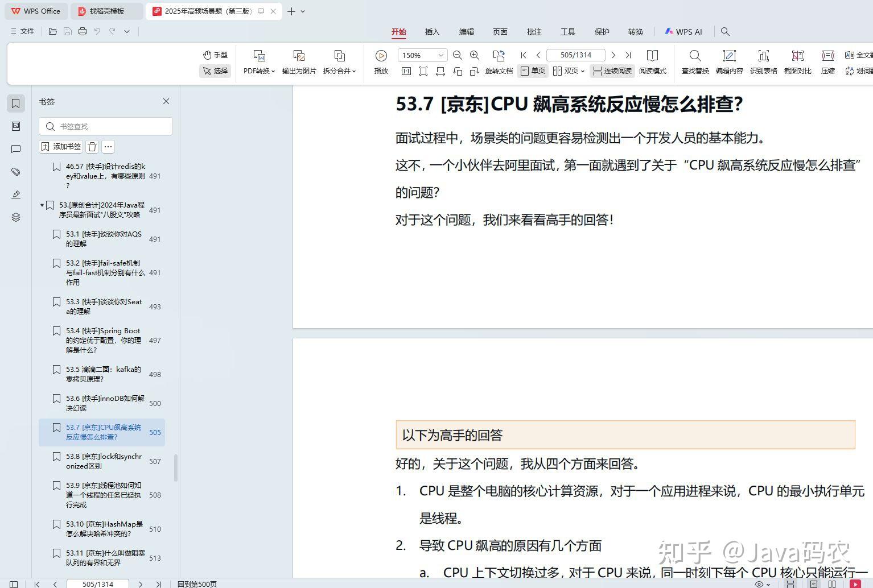Select the 编辑内容 (edit content) tool
873x588 pixels.
pyautogui.click(x=729, y=61)
